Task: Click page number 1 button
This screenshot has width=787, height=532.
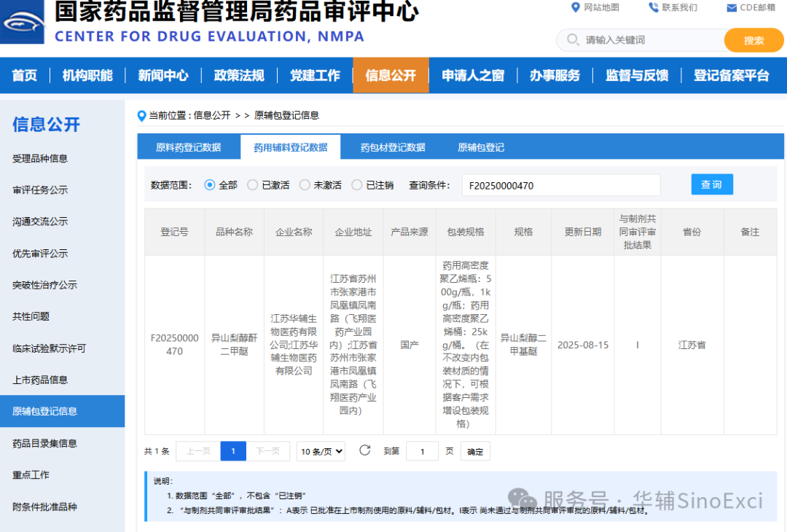Action: (233, 451)
